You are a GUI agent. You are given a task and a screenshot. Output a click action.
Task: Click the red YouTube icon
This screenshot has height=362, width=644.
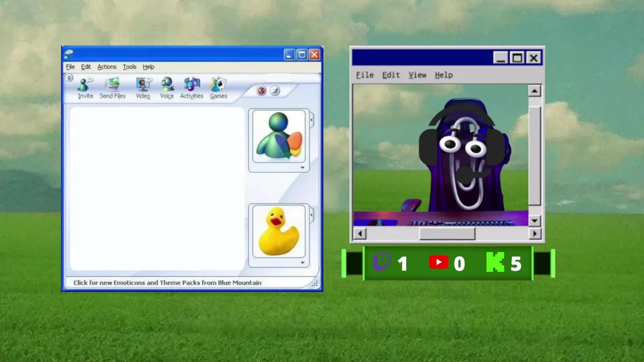[x=439, y=262]
